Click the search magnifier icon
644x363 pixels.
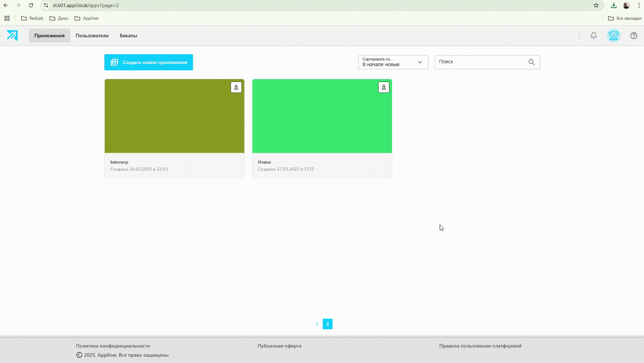(x=532, y=62)
